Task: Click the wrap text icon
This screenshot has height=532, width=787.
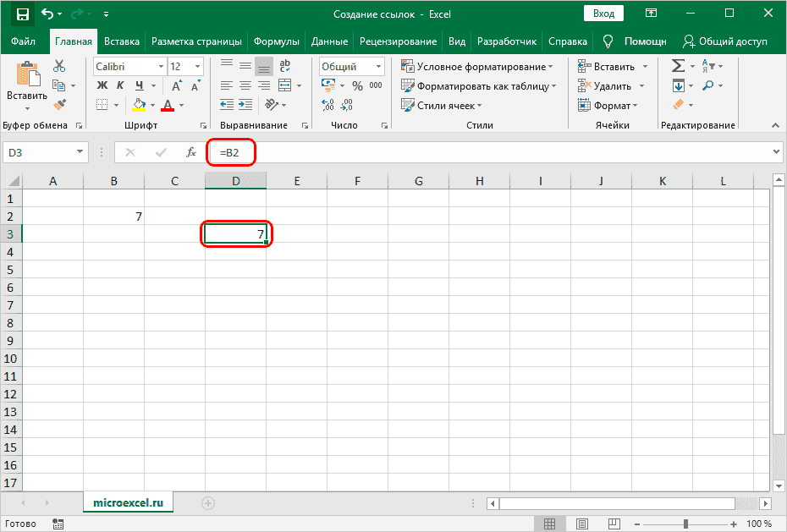Action: pos(285,66)
